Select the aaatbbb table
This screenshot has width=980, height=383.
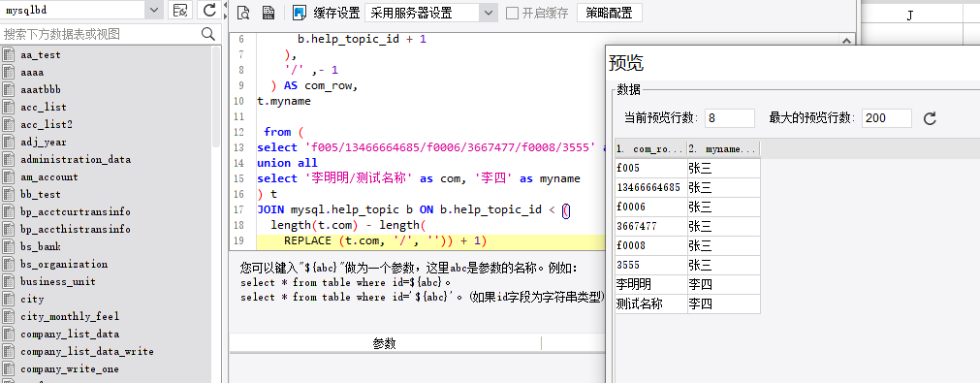click(x=41, y=90)
